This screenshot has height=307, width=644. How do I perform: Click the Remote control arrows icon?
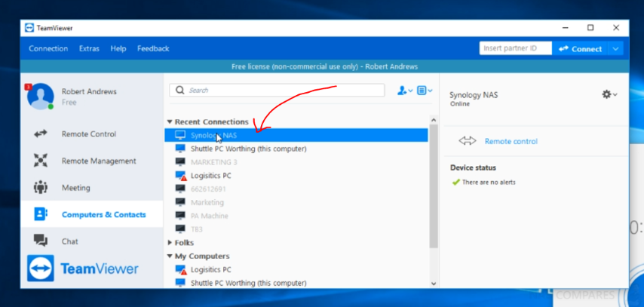pos(467,141)
